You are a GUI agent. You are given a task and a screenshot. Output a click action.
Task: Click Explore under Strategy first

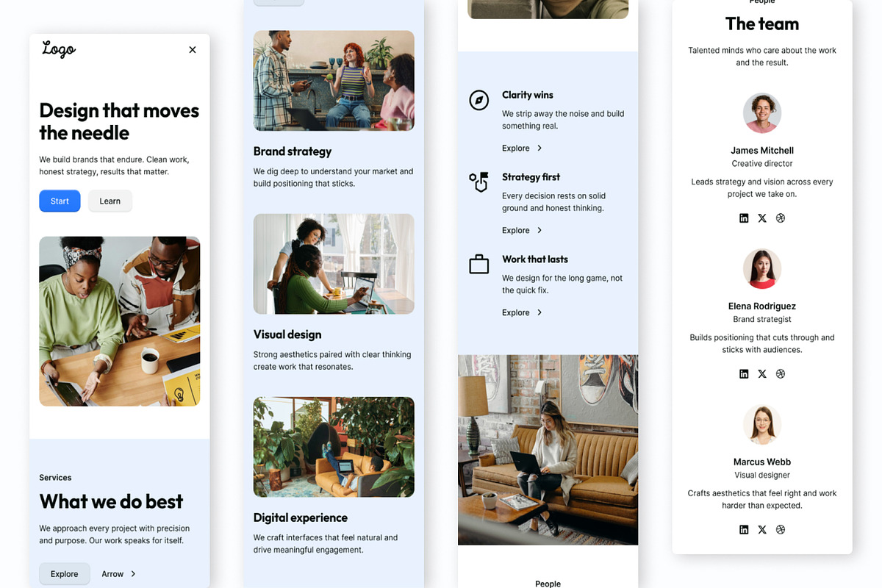[x=516, y=231]
